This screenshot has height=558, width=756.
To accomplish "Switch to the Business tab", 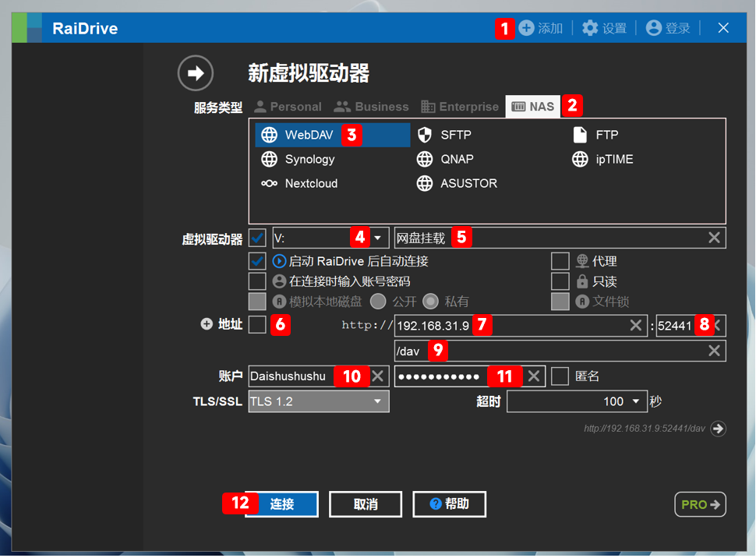I will click(371, 107).
